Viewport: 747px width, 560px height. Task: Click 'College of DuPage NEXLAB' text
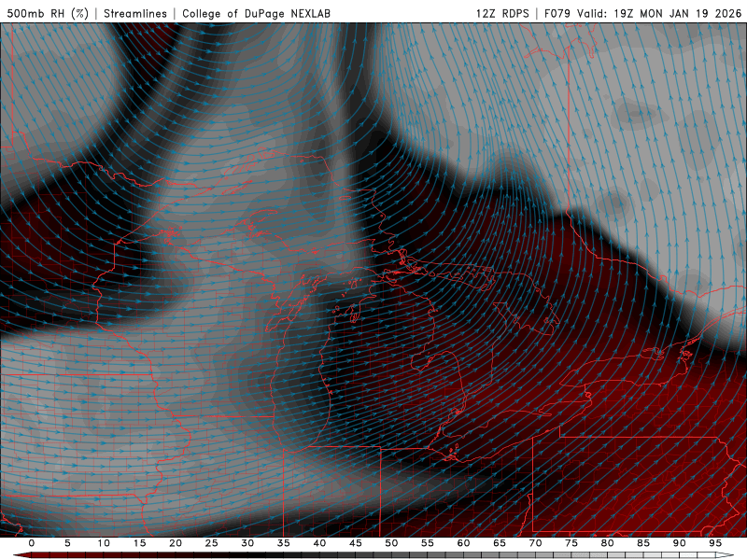tap(256, 13)
